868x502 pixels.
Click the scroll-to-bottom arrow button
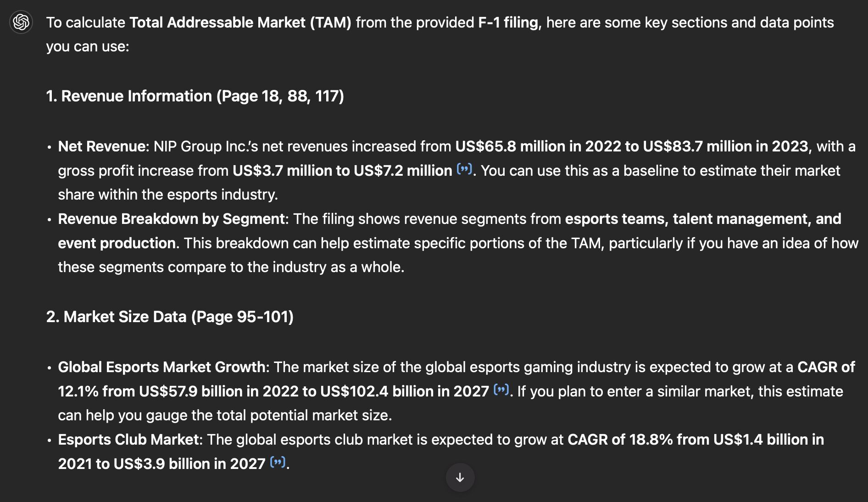click(460, 477)
